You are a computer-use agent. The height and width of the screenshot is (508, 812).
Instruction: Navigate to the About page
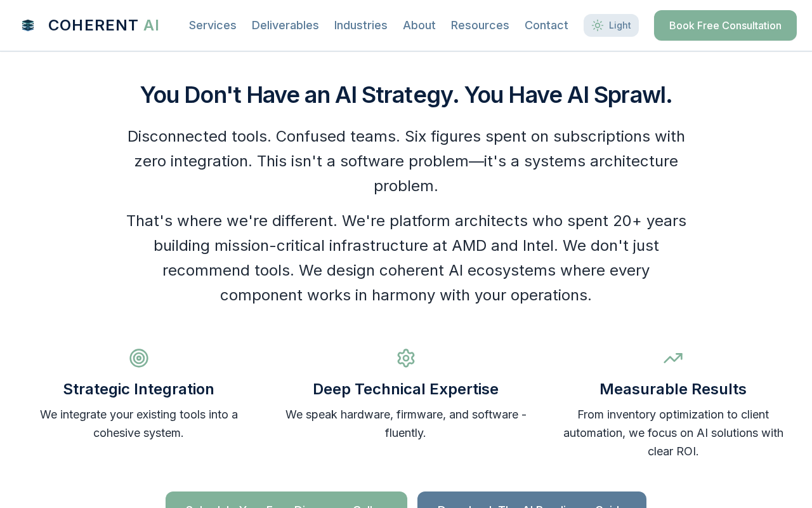coord(419,25)
